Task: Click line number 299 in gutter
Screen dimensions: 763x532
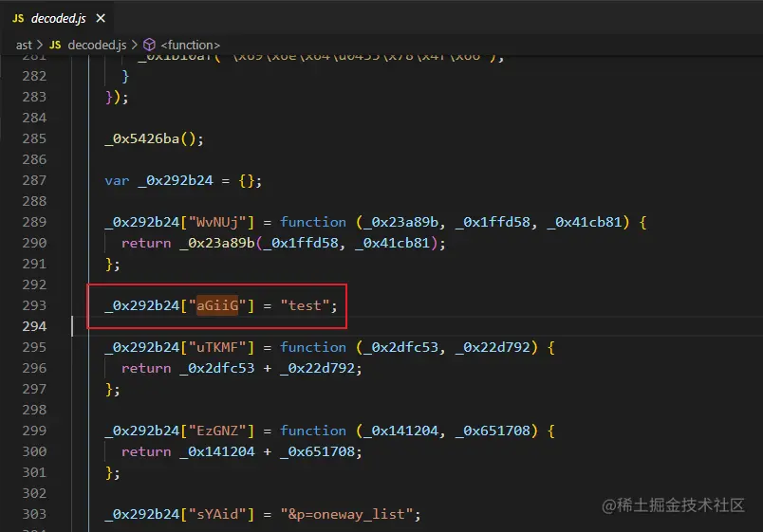Action: click(34, 431)
